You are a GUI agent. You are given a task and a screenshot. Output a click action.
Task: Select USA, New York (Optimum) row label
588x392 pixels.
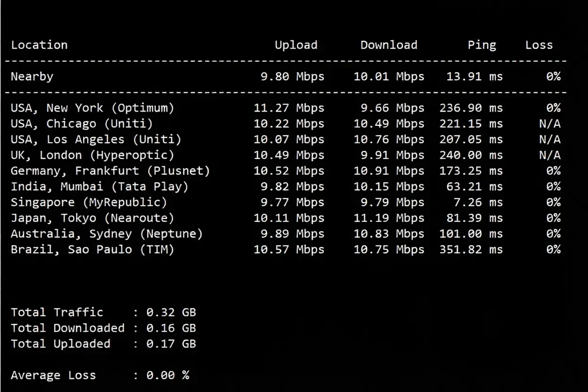(x=92, y=108)
